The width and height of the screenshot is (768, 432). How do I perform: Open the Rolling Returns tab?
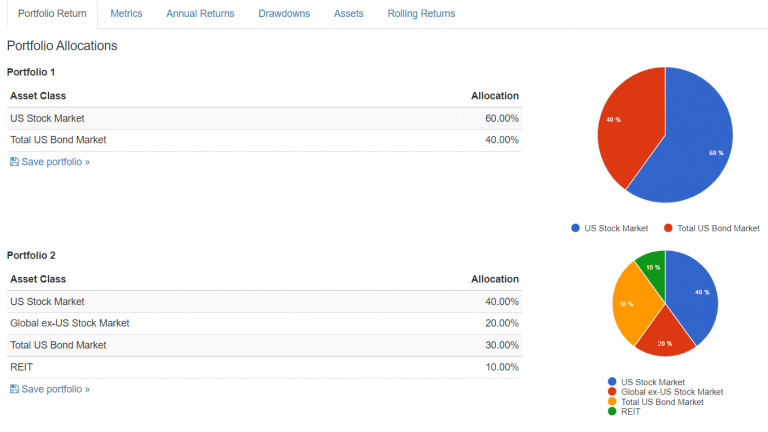[421, 14]
